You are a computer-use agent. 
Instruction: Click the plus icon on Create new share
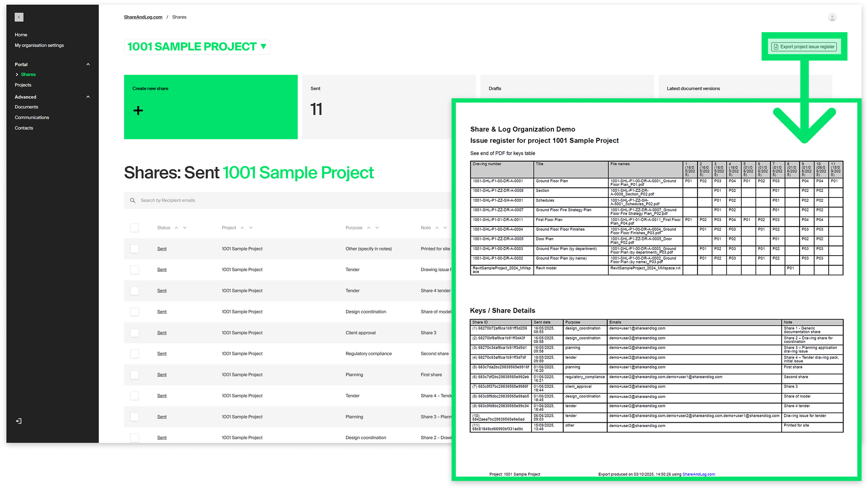[138, 110]
